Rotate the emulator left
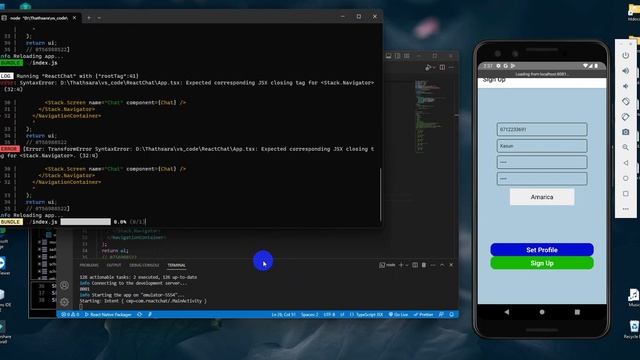Image resolution: width=640 pixels, height=360 pixels. 626,101
